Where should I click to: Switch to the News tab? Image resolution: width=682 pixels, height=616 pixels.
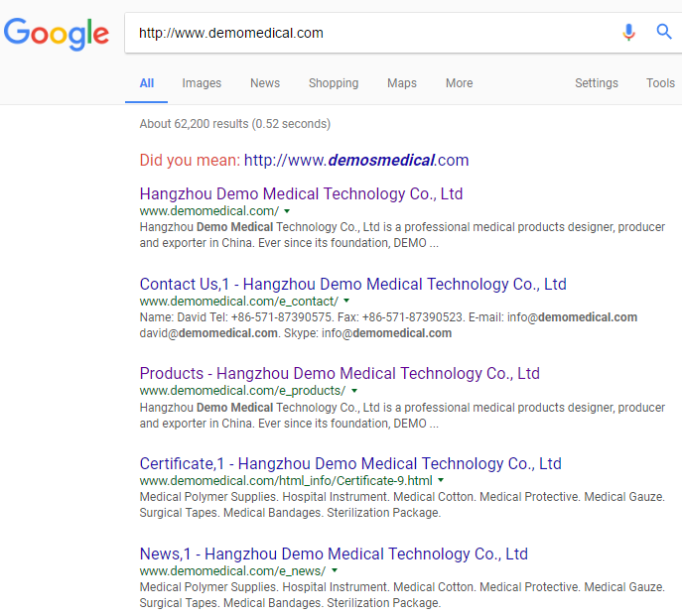(265, 83)
